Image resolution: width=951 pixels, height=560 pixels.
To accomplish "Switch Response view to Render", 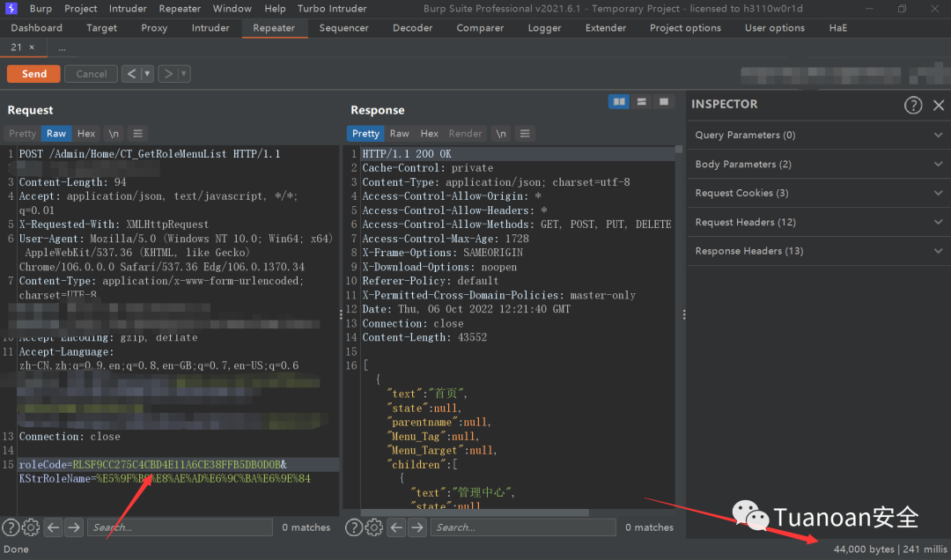I will tap(465, 134).
